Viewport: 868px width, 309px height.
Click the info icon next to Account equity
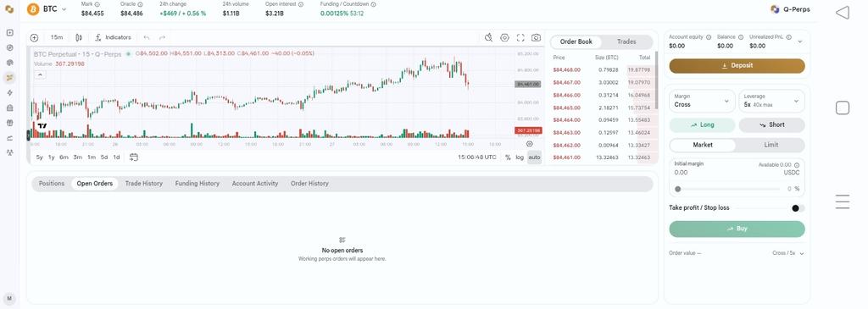[x=709, y=37]
